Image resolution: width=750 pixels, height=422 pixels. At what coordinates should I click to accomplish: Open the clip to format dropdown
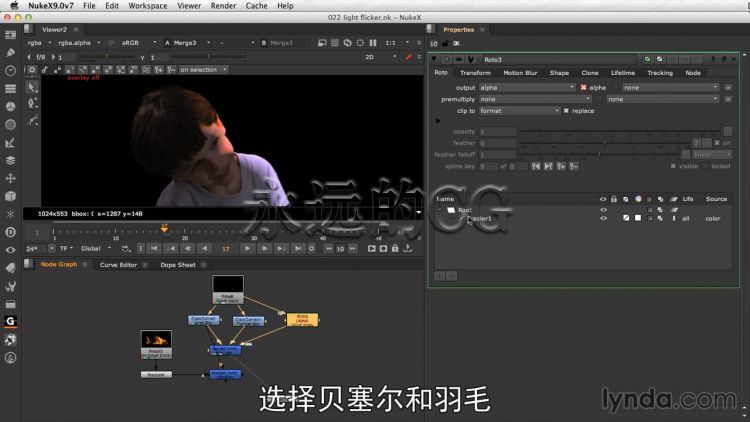(519, 111)
